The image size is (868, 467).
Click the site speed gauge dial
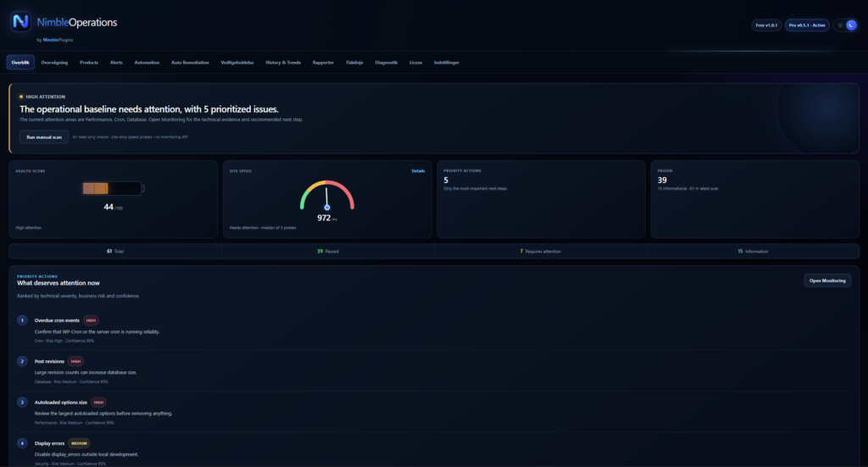click(x=327, y=195)
